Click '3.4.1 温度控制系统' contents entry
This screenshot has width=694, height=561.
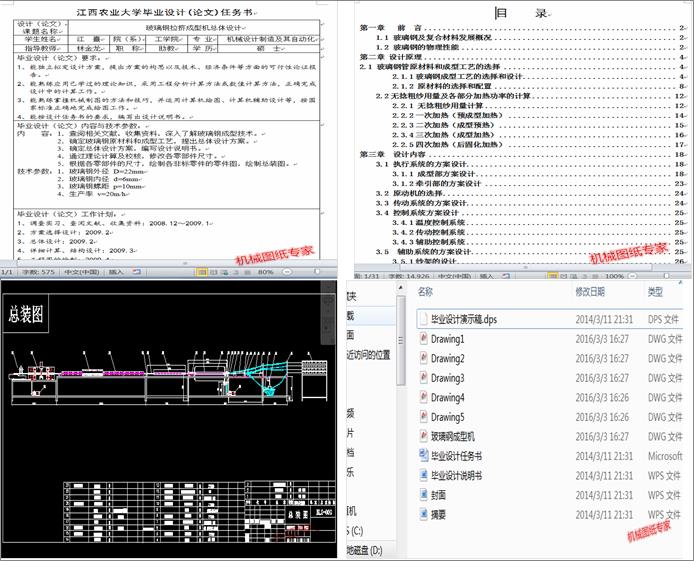pos(428,223)
